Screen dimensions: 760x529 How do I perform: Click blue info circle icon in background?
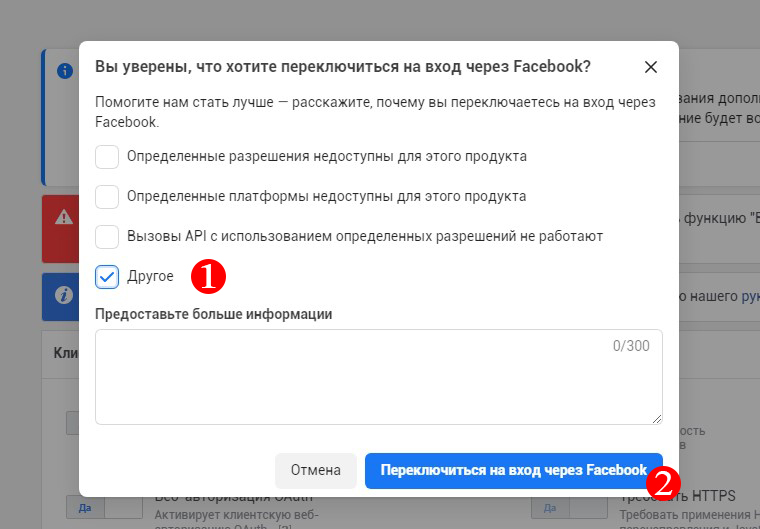[x=64, y=71]
